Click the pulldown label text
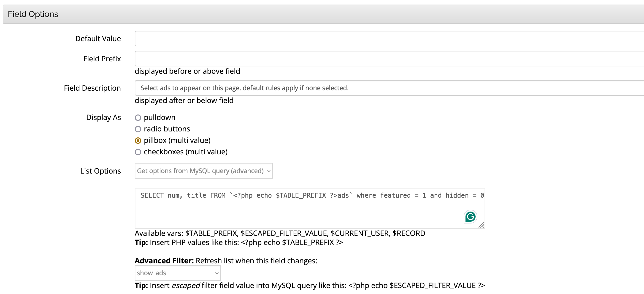 160,118
